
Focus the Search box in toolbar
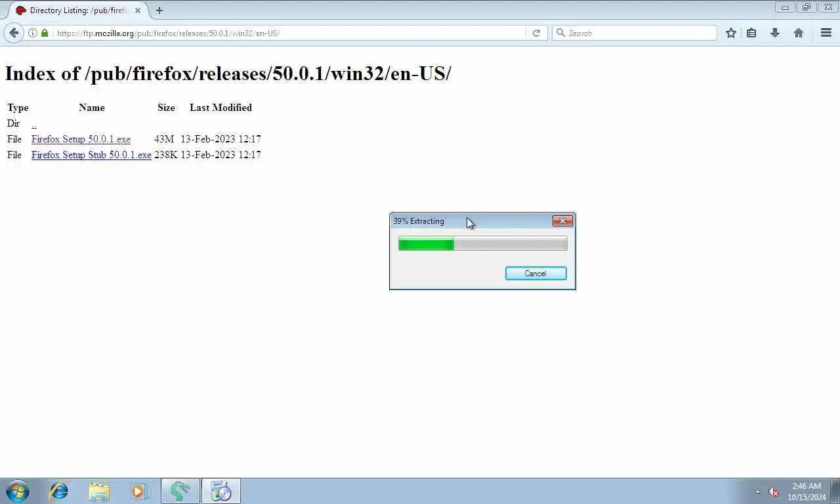pos(634,33)
